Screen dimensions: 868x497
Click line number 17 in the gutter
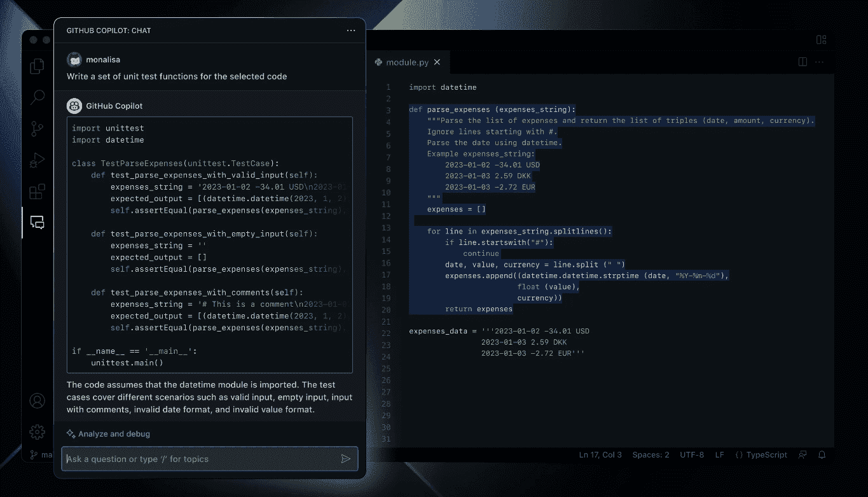387,276
